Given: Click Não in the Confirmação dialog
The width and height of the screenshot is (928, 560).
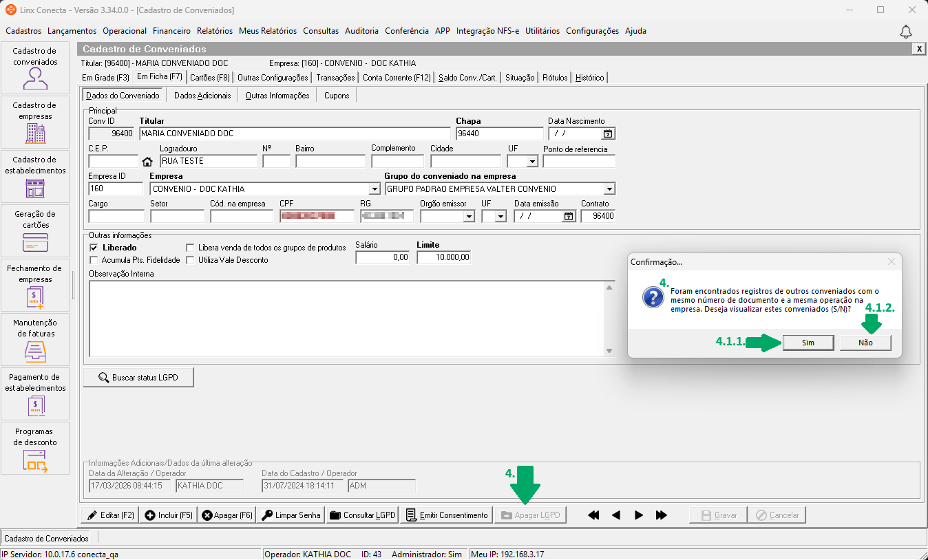Looking at the screenshot, I should coord(865,343).
